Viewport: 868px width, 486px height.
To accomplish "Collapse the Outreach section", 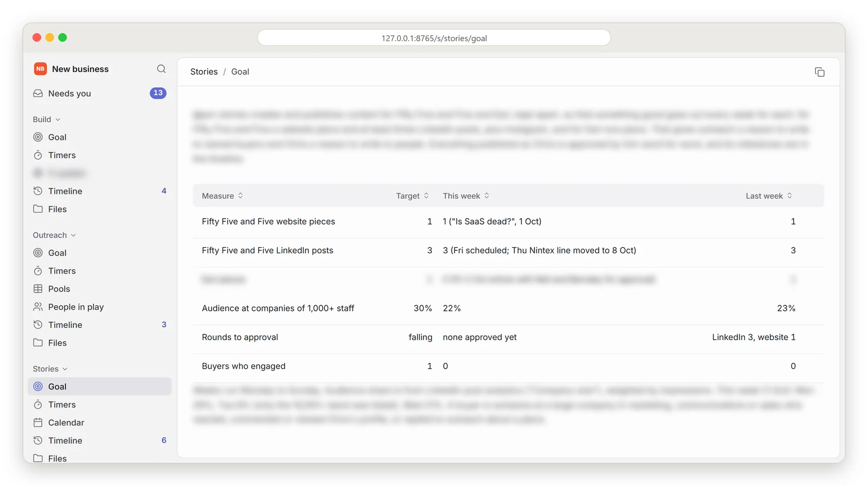I will tap(54, 235).
